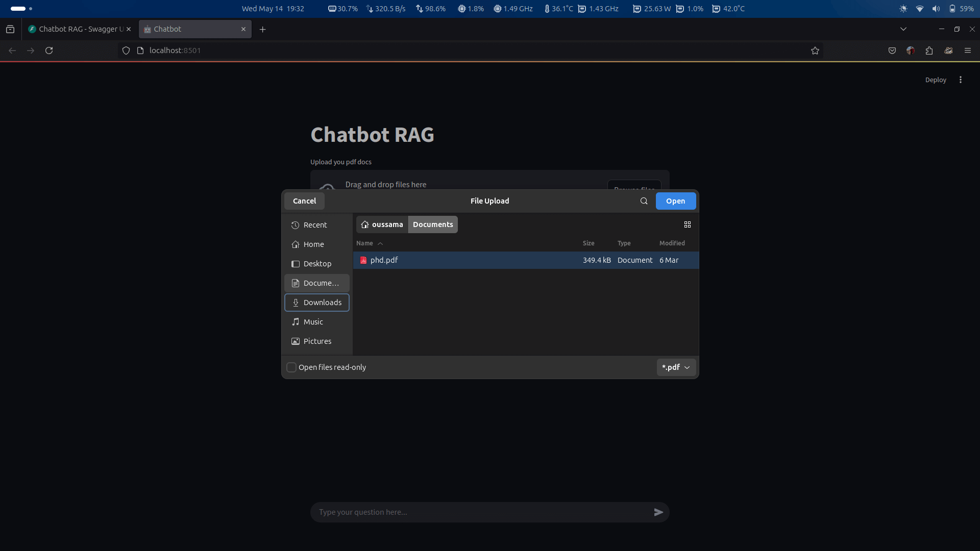Click the search icon in File Upload dialog

click(x=644, y=201)
